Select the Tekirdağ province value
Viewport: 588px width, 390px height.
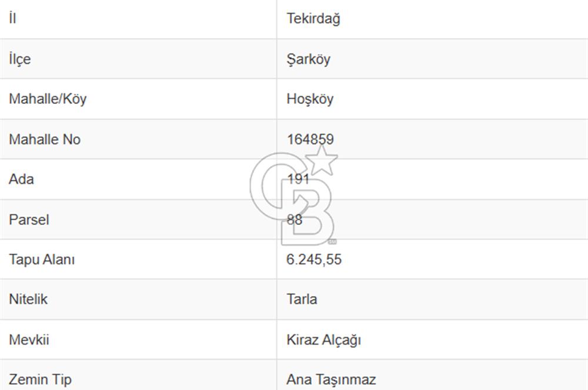(x=313, y=19)
